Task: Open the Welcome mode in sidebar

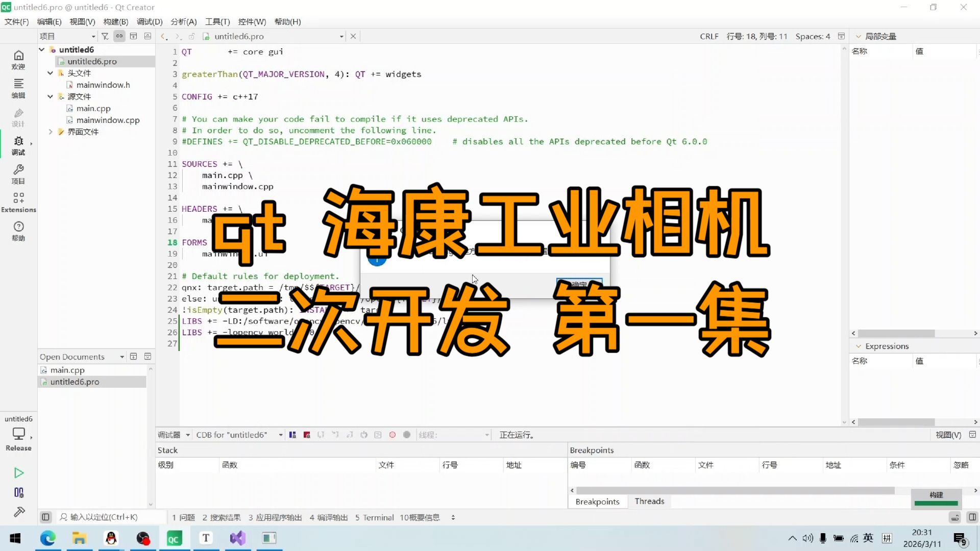Action: [18, 60]
